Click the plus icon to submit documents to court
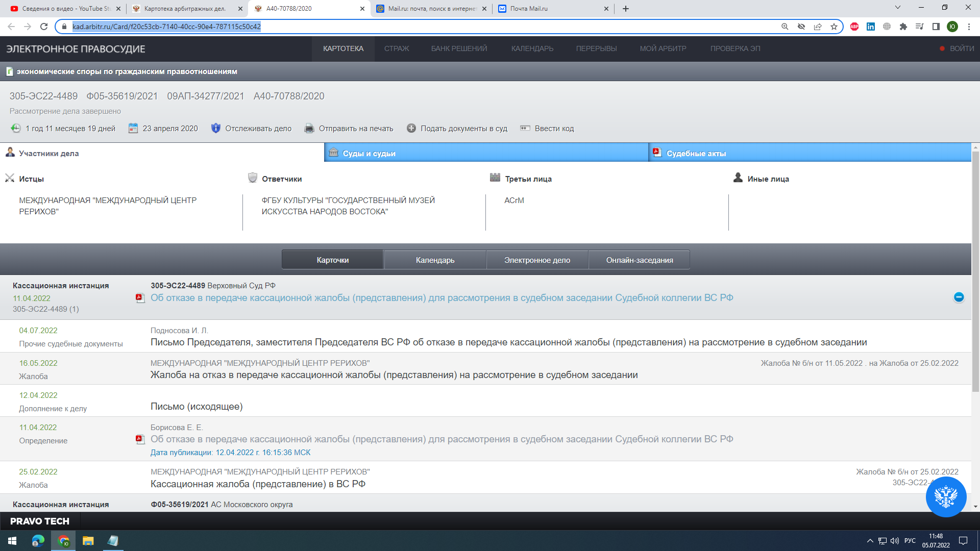Image resolution: width=980 pixels, height=551 pixels. click(411, 129)
